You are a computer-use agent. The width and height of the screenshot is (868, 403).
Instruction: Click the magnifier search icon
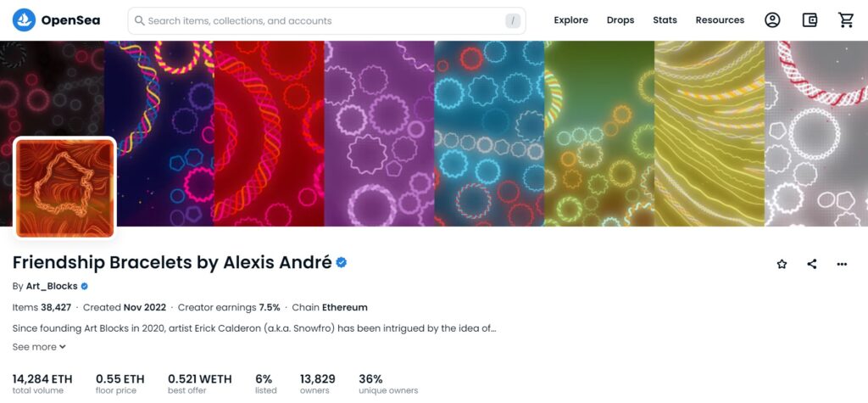140,20
